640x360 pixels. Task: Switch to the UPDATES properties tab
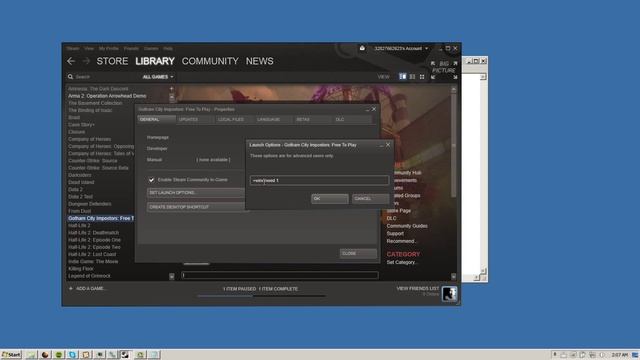196,120
